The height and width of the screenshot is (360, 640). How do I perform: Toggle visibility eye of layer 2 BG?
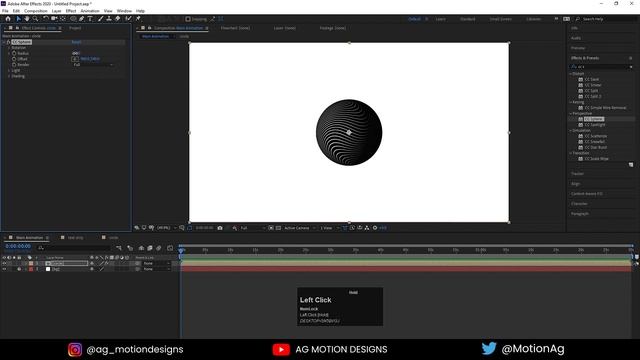4,269
